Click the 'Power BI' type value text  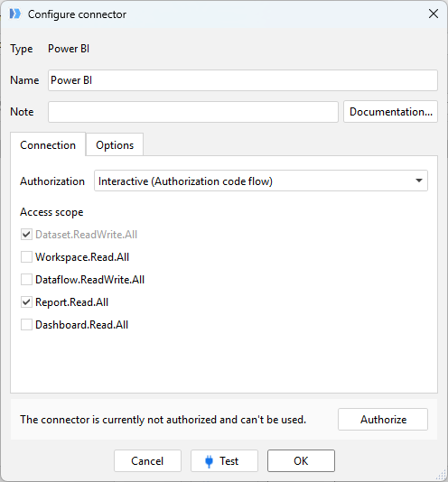point(69,49)
